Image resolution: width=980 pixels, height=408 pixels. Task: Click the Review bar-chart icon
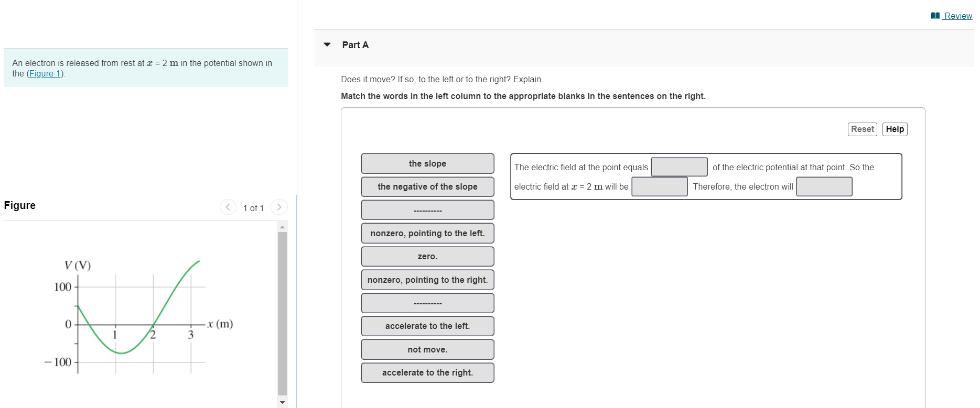[x=935, y=15]
